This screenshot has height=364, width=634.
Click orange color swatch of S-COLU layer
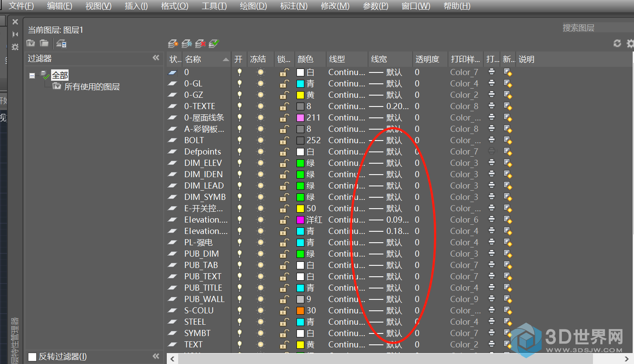pyautogui.click(x=300, y=310)
